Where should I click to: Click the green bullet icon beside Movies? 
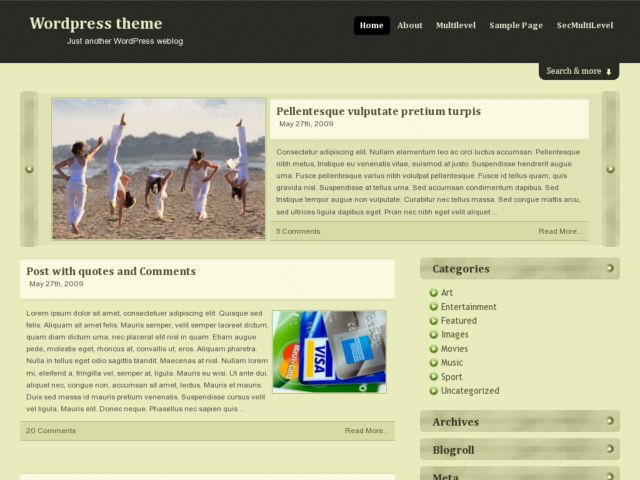[x=434, y=349]
